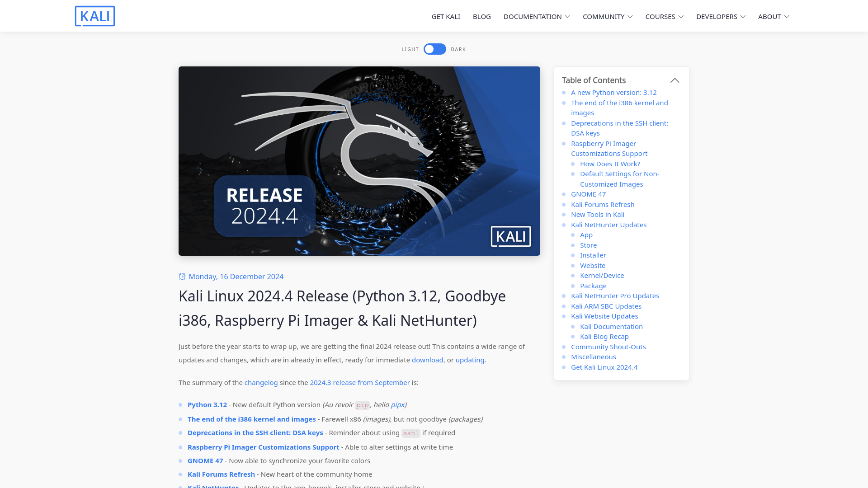This screenshot has width=868, height=488.
Task: Open the 'Deprecations in the SSH client: DSA keys' summary link
Action: pyautogui.click(x=255, y=433)
